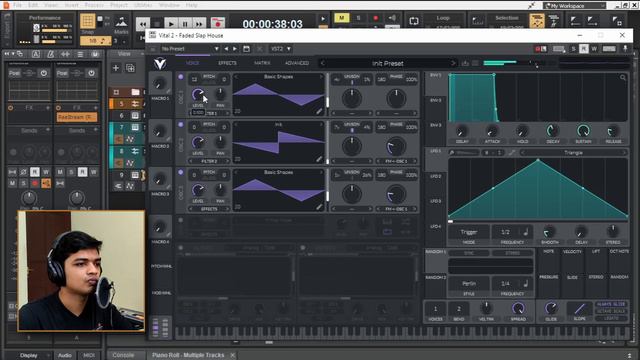Open the VST2 dropdown
This screenshot has width=640, height=360.
click(x=281, y=49)
